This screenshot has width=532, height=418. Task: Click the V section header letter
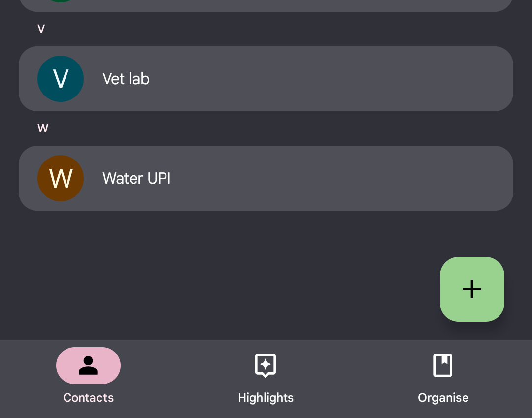click(x=41, y=29)
